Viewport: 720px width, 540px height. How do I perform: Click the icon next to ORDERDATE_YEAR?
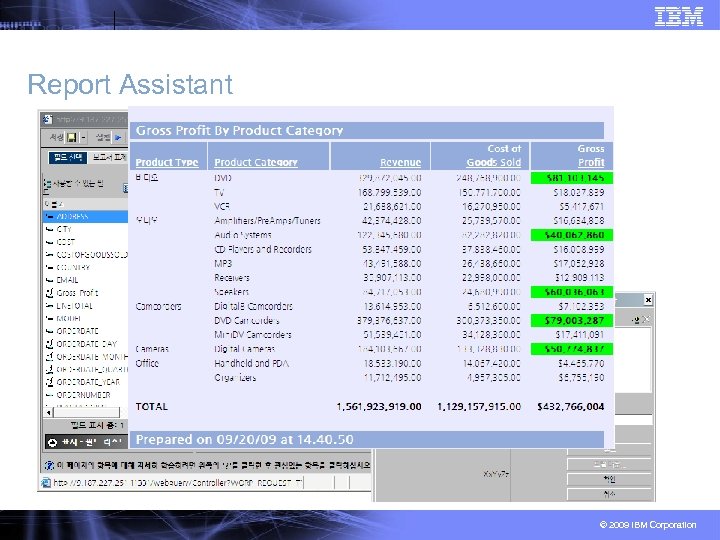pyautogui.click(x=50, y=382)
